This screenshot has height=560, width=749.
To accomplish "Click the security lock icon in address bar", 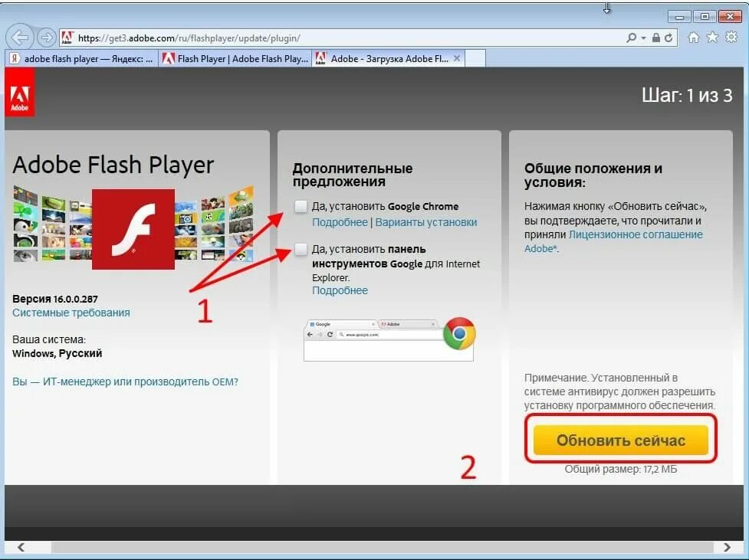I will 656,38.
